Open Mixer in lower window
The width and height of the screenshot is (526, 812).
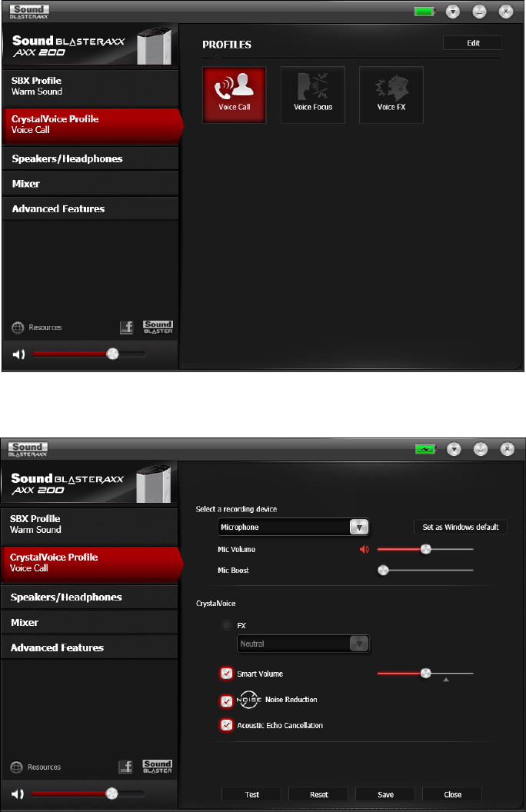point(89,623)
